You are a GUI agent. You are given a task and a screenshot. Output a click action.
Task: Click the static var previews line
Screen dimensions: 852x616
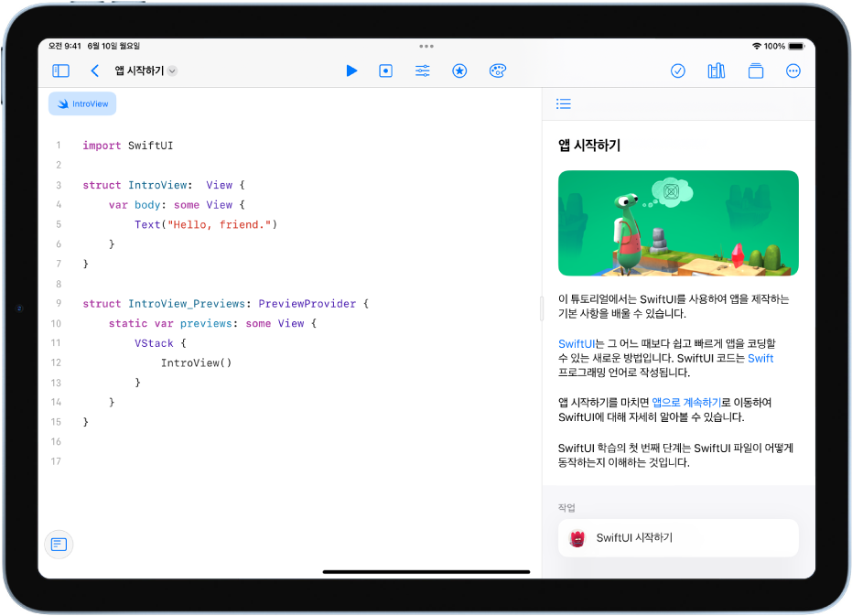pos(212,323)
